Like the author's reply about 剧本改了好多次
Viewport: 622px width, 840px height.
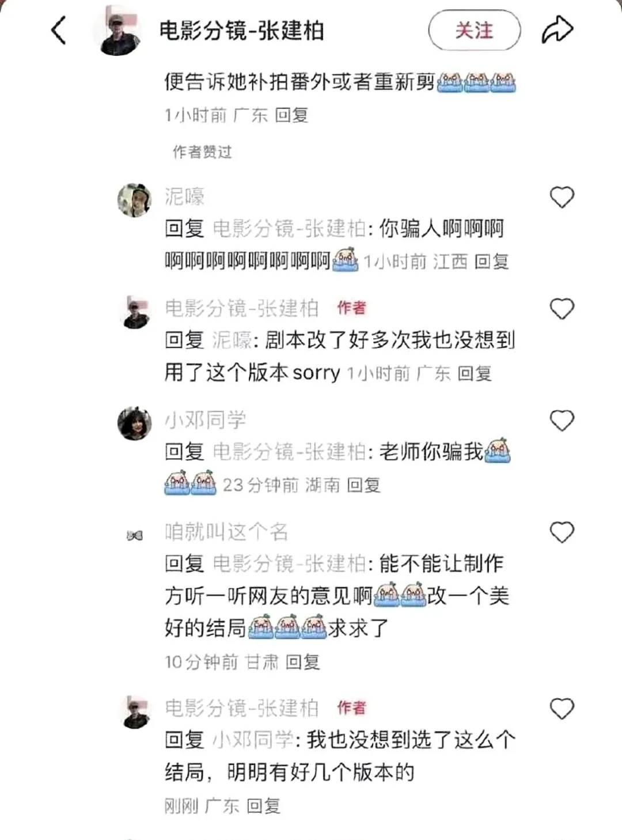point(562,309)
